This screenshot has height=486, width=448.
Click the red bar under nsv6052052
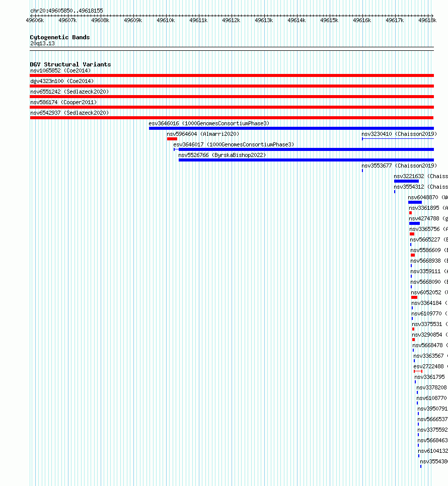(x=414, y=297)
